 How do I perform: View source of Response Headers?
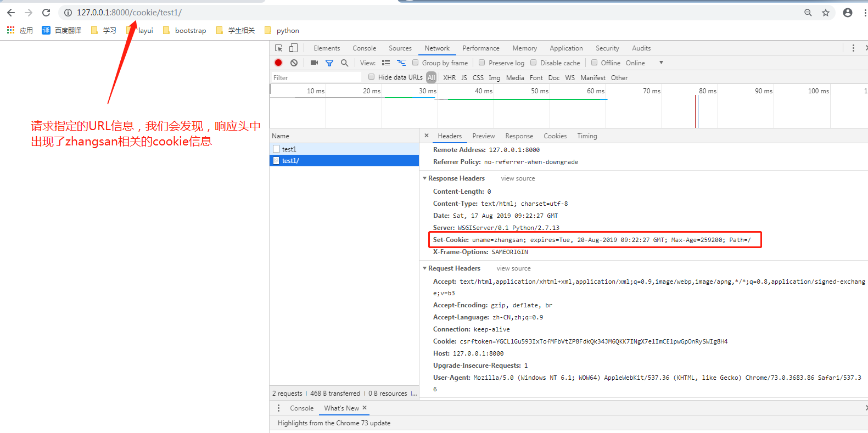coord(518,178)
